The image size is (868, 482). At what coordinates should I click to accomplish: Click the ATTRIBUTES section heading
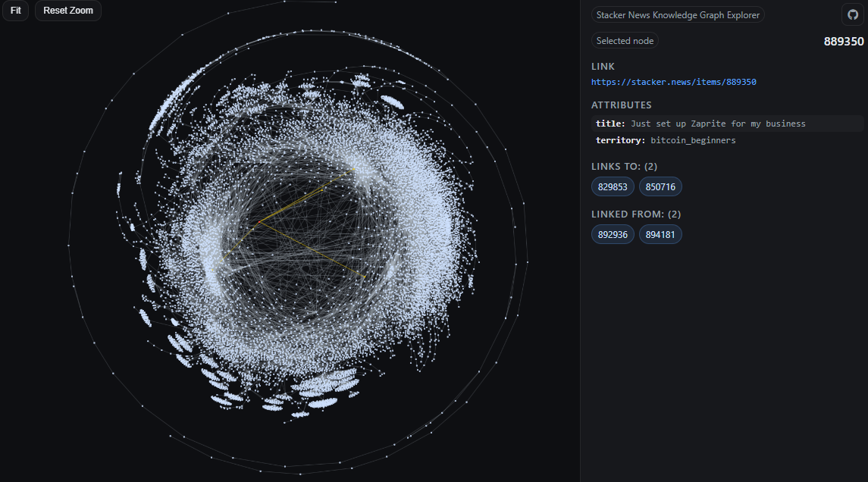tap(621, 105)
